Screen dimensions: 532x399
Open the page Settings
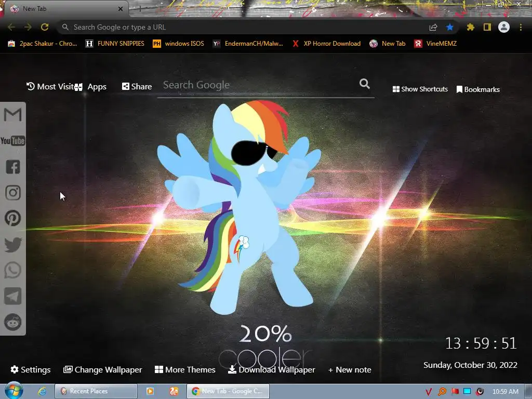[31, 369]
